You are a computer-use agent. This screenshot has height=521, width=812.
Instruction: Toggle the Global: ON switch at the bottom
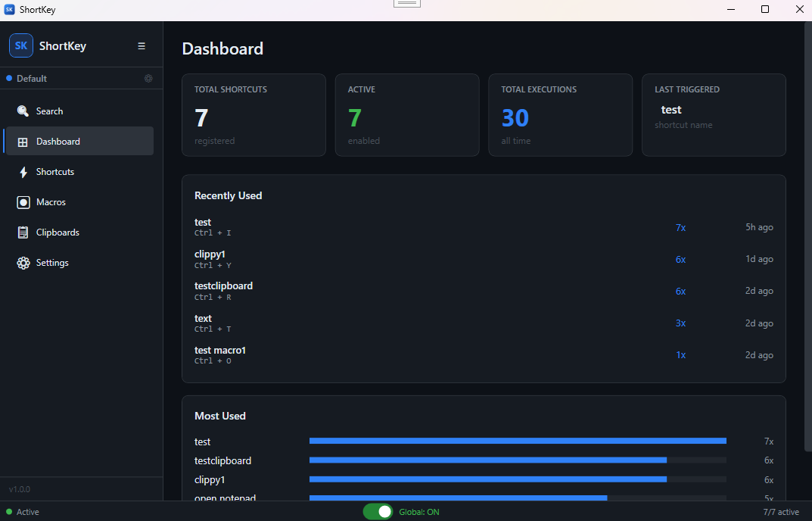tap(378, 511)
